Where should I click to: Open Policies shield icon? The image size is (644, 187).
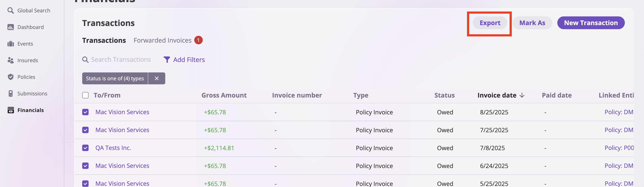point(10,77)
